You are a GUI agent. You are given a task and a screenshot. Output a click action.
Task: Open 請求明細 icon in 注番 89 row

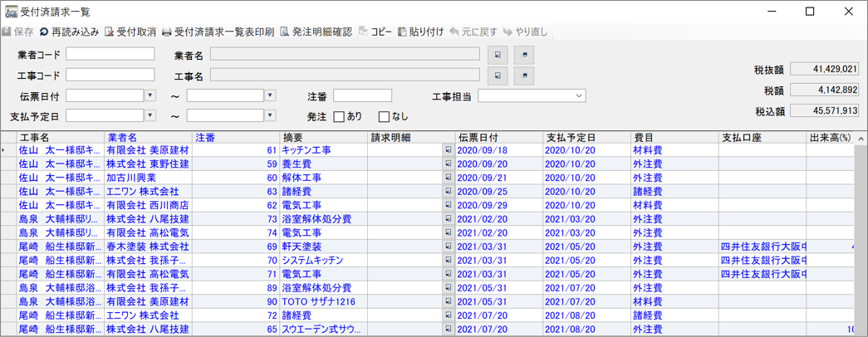click(449, 288)
